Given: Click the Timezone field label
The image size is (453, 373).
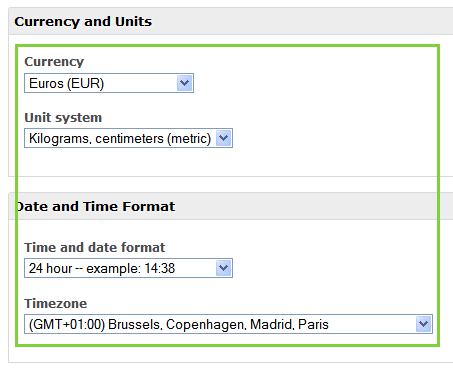Looking at the screenshot, I should 56,304.
